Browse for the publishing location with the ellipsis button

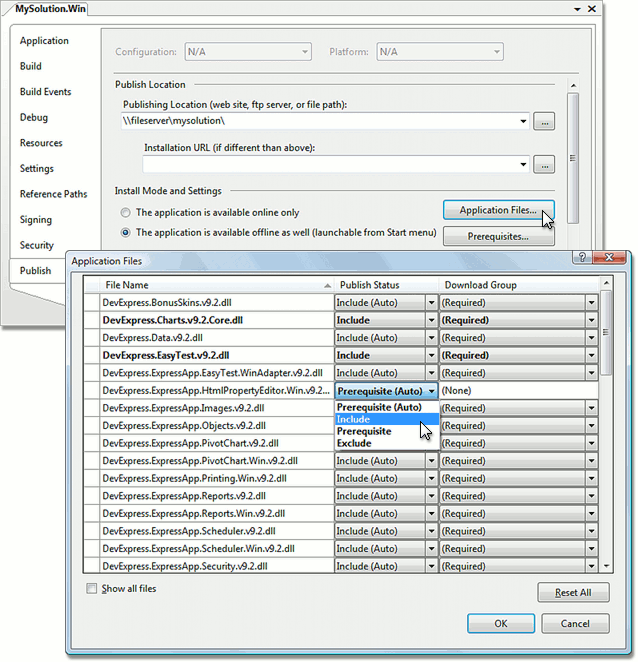(x=544, y=122)
